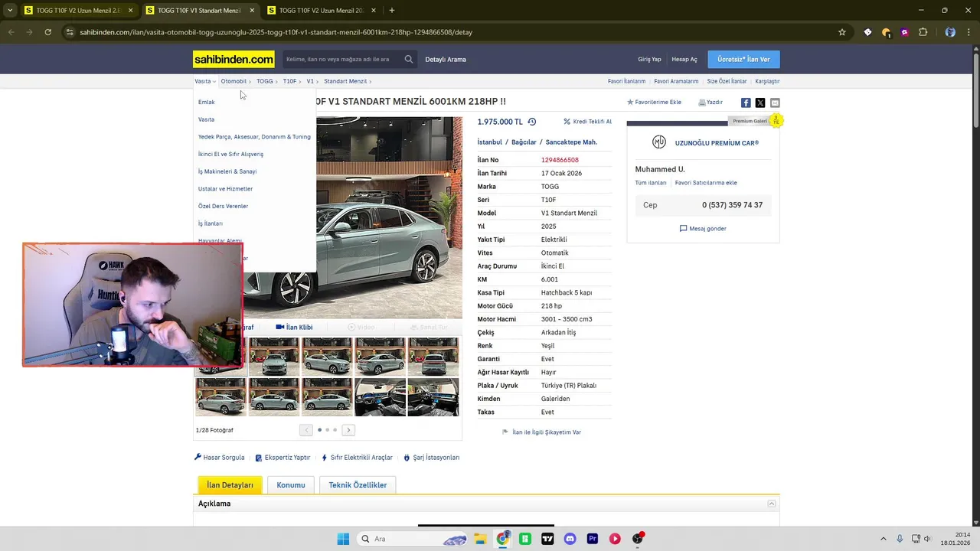
Task: Select Yedek Parça, Aksesuar, Donanım & Tuning
Action: pos(254,137)
